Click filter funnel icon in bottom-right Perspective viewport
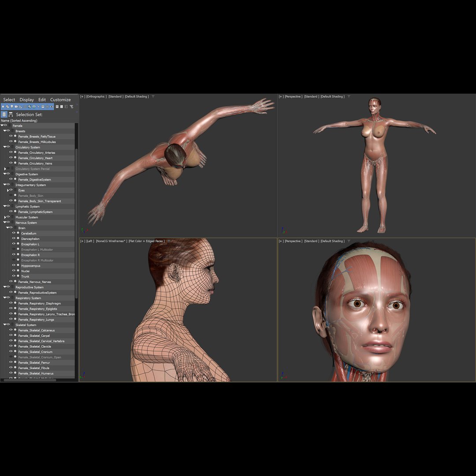Viewport: 476px width, 476px height. pos(349,241)
